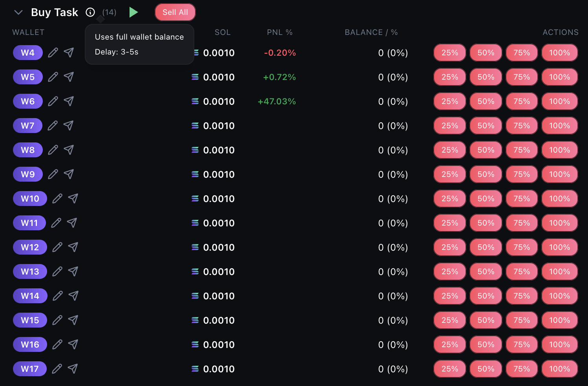Sell 75% of wallet W11
Screen dimensions: 588x386
pyautogui.click(x=522, y=223)
